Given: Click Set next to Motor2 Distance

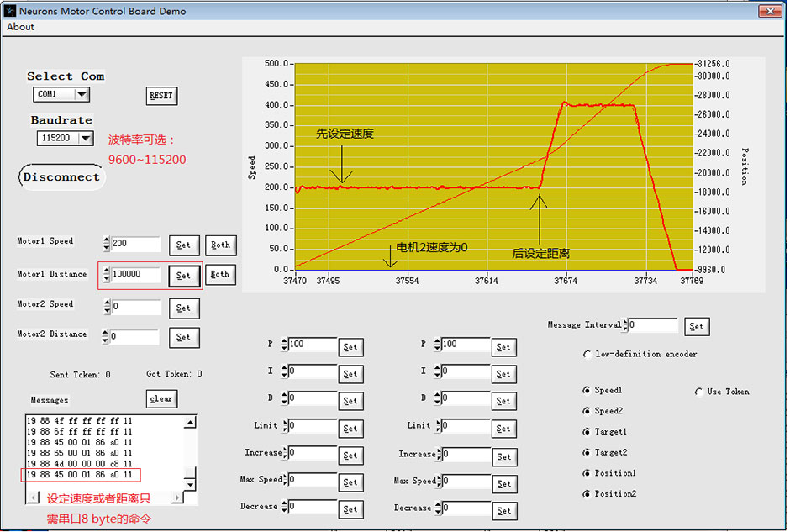Looking at the screenshot, I should click(184, 338).
